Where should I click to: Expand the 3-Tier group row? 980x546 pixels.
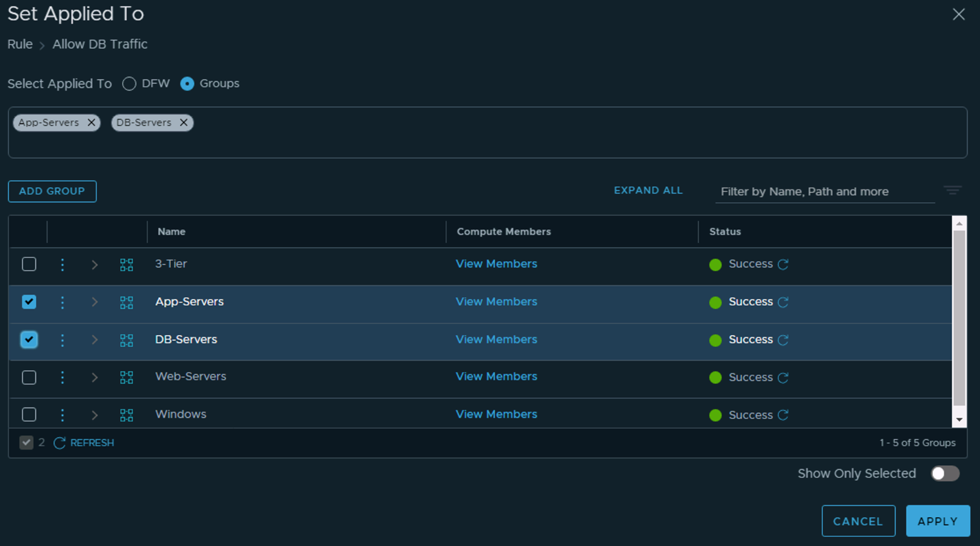(94, 265)
